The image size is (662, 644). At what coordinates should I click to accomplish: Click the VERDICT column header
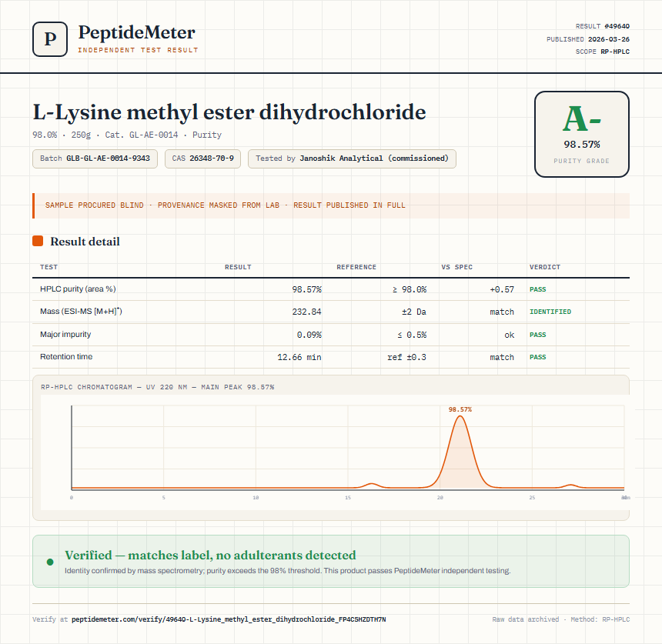[x=545, y=267]
